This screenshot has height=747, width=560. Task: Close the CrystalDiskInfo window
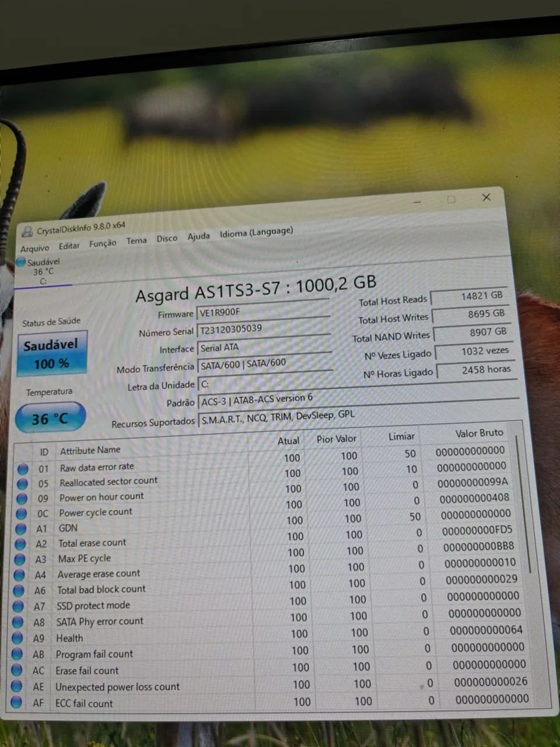point(487,197)
